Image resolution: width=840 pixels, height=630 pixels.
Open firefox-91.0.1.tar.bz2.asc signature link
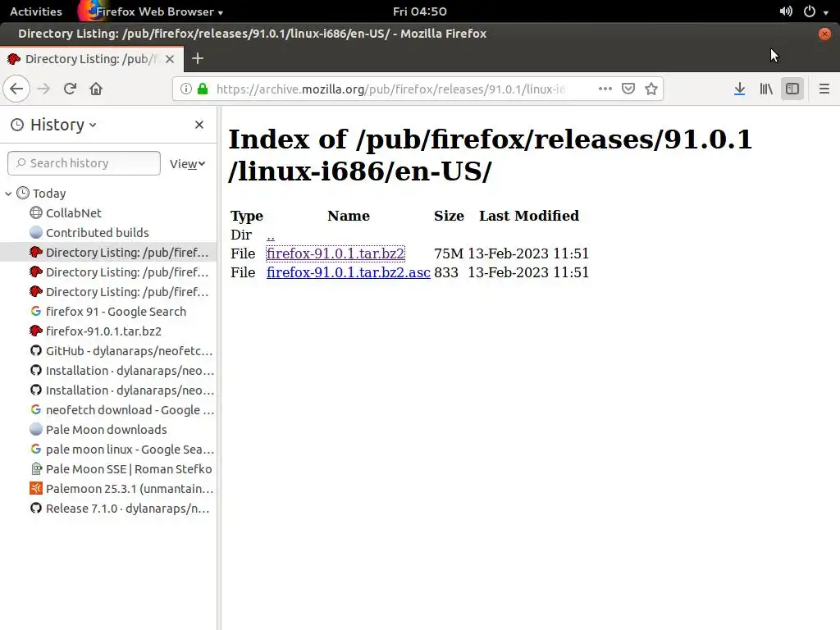click(x=348, y=272)
